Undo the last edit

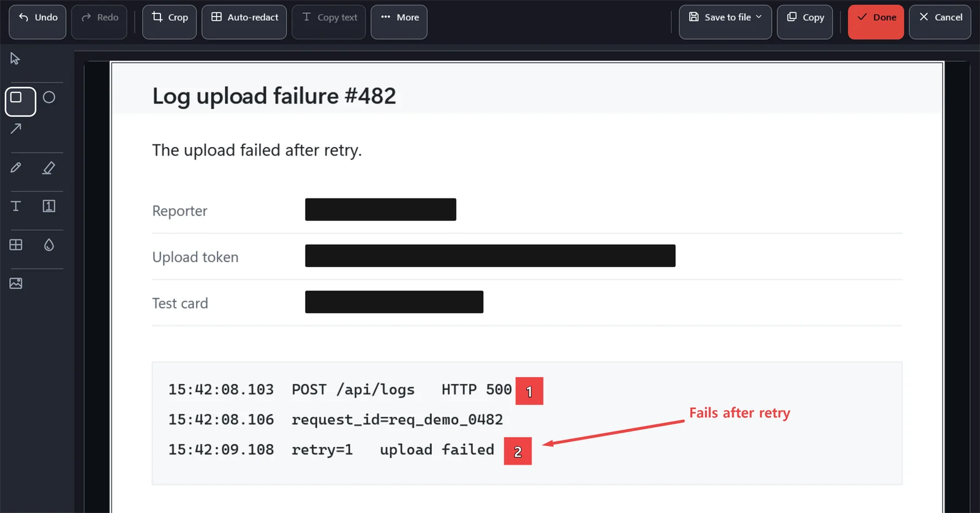point(37,22)
